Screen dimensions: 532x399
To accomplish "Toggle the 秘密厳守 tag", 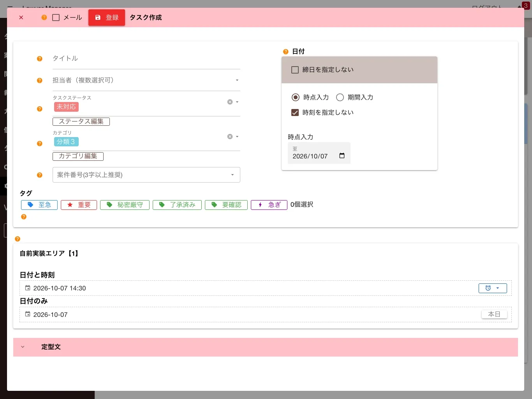I will tap(125, 205).
